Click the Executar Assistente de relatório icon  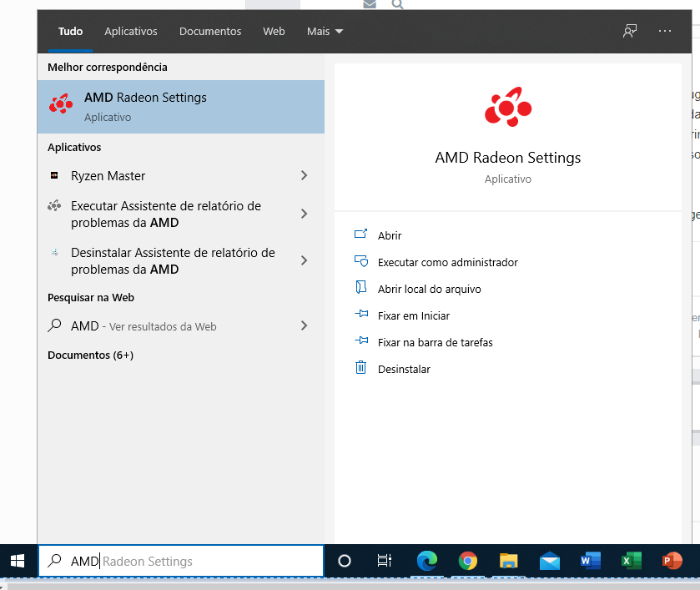54,206
